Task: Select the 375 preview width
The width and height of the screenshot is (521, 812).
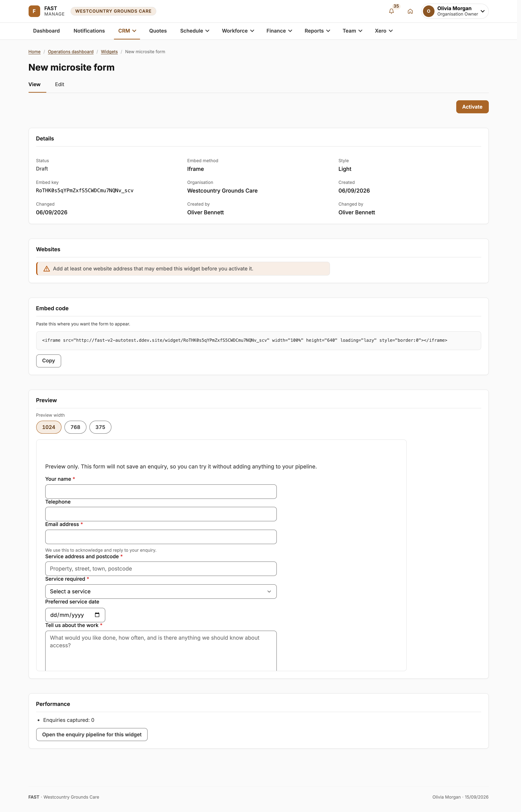Action: (x=100, y=427)
